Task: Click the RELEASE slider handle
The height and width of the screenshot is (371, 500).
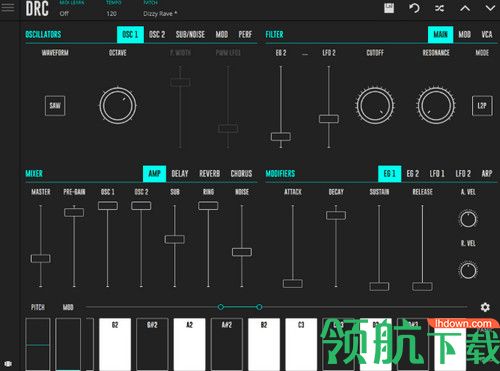Action: [x=422, y=287]
